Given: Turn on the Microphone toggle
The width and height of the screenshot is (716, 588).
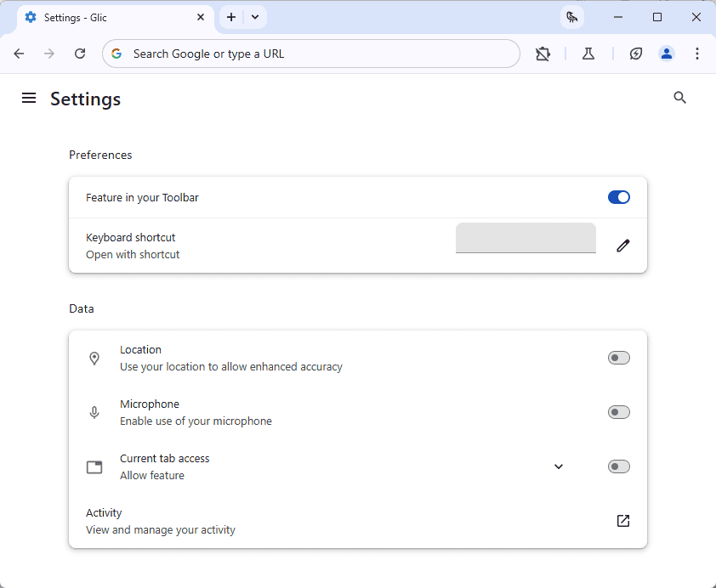Looking at the screenshot, I should tap(619, 412).
